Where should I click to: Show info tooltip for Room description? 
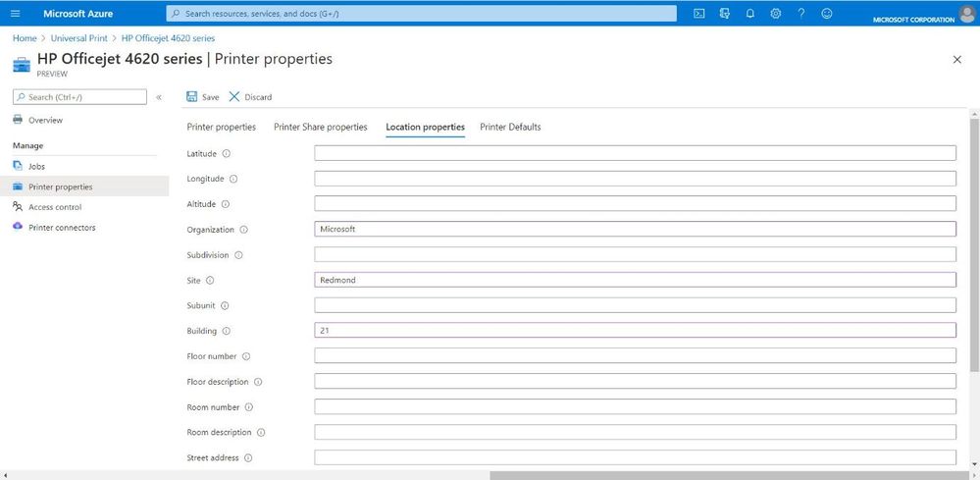[261, 433]
